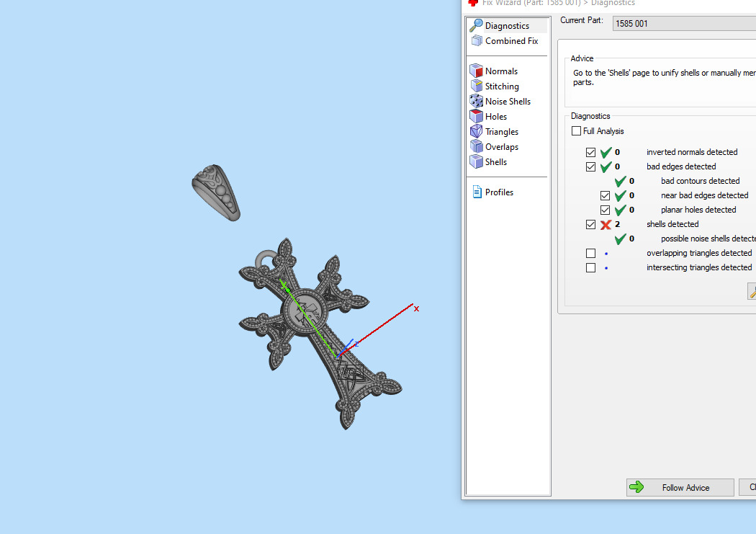Screen dimensions: 756x534
Task: Click the Triangles icon
Action: 476,131
